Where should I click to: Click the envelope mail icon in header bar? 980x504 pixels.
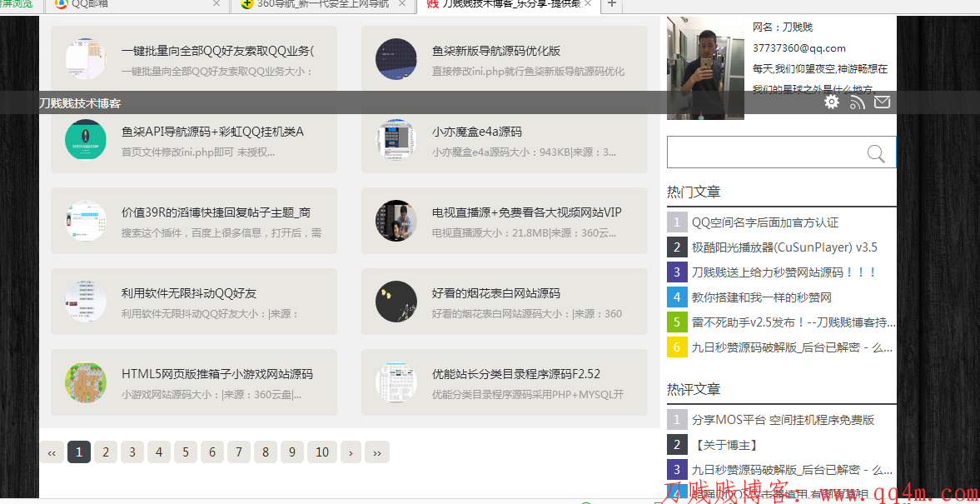(x=882, y=102)
